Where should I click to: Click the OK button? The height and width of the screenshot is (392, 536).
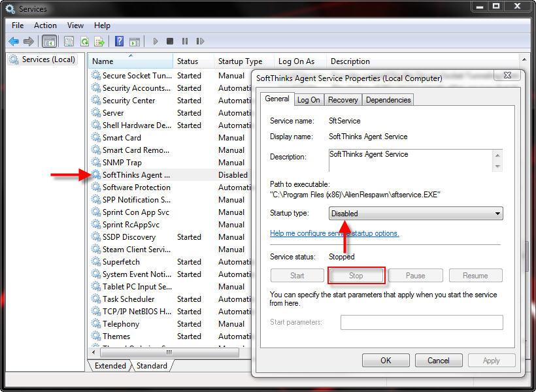pyautogui.click(x=386, y=360)
